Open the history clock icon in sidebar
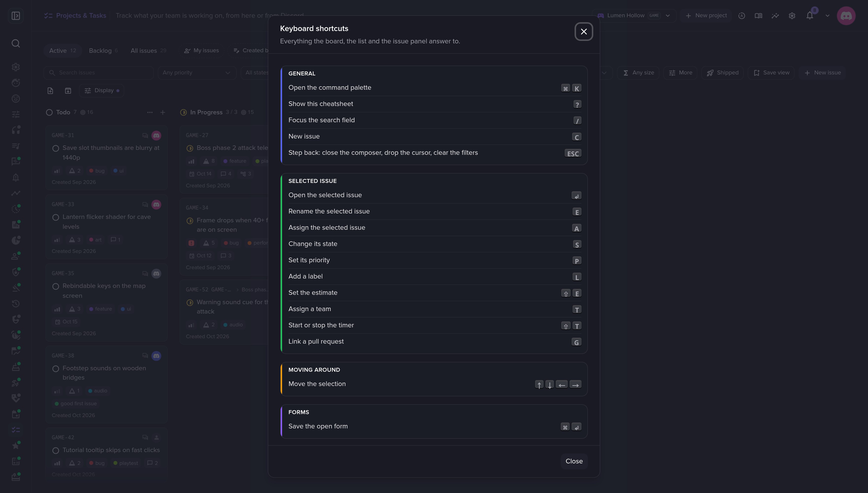The width and height of the screenshot is (868, 493). click(16, 304)
